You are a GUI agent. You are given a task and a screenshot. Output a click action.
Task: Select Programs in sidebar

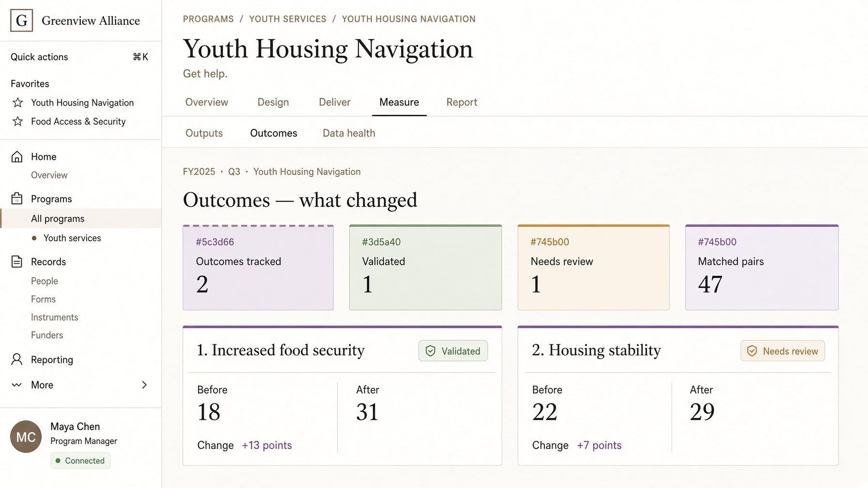pos(51,199)
